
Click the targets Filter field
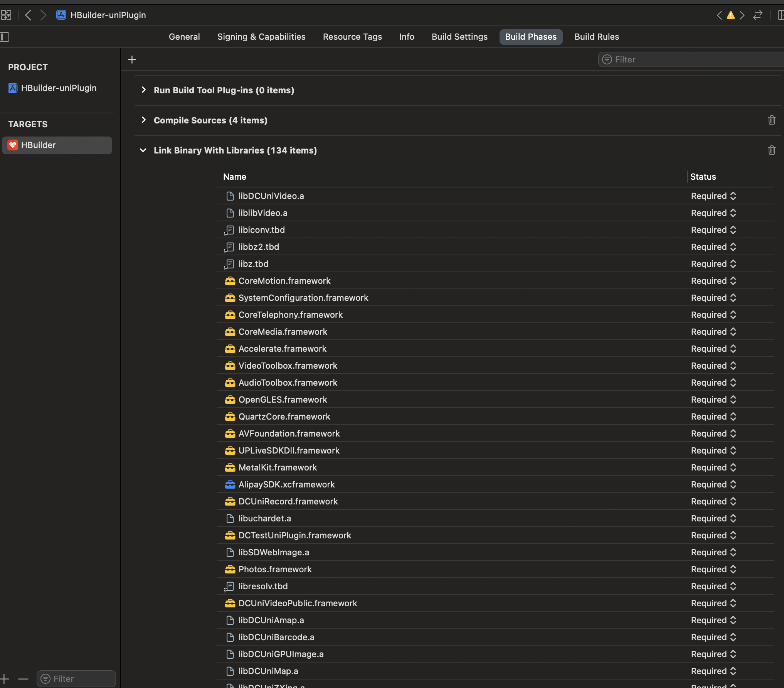pos(76,679)
